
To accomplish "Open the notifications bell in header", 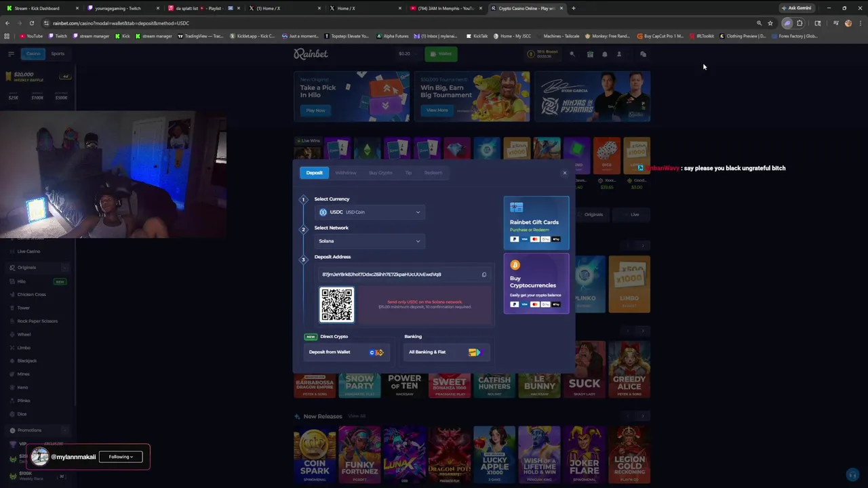I will (x=605, y=54).
